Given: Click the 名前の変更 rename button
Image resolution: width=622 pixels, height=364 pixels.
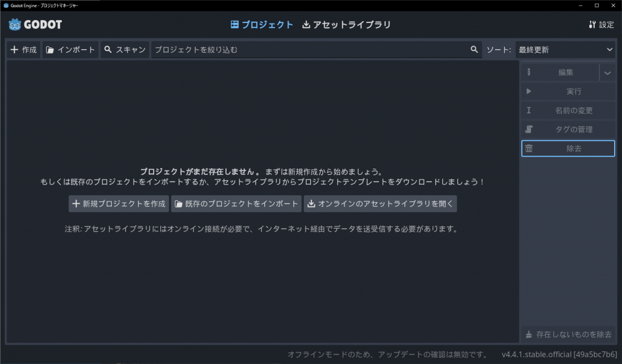Looking at the screenshot, I should 567,111.
